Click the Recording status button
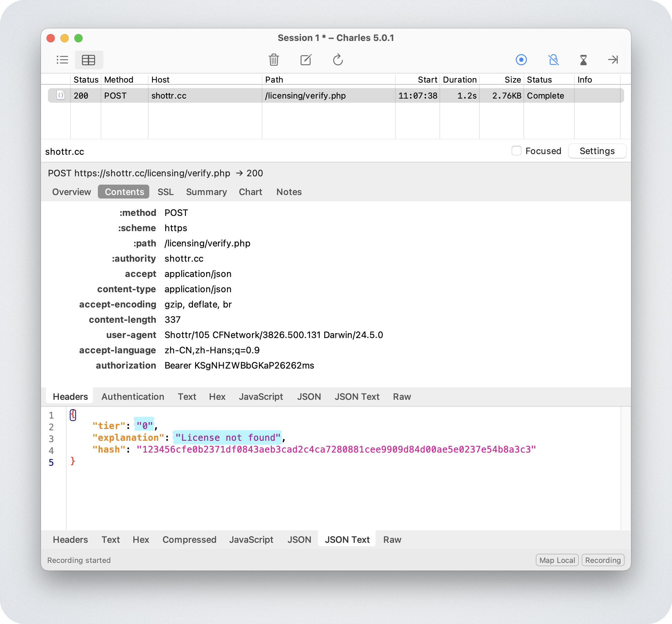This screenshot has height=624, width=672. (x=603, y=560)
